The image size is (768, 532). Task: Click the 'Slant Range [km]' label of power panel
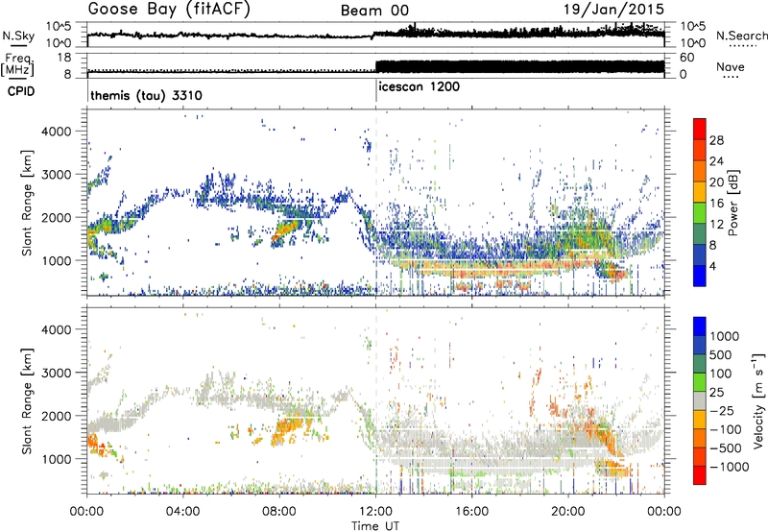tap(27, 203)
